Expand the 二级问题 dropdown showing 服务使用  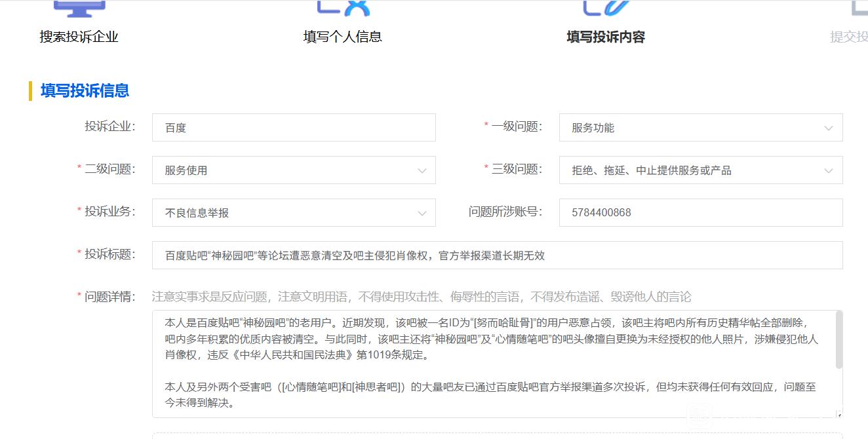point(294,170)
